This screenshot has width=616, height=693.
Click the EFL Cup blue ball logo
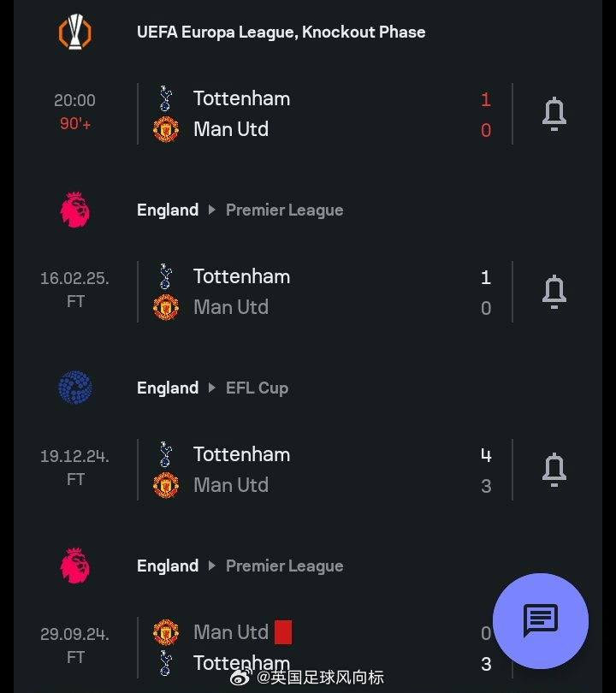click(75, 388)
